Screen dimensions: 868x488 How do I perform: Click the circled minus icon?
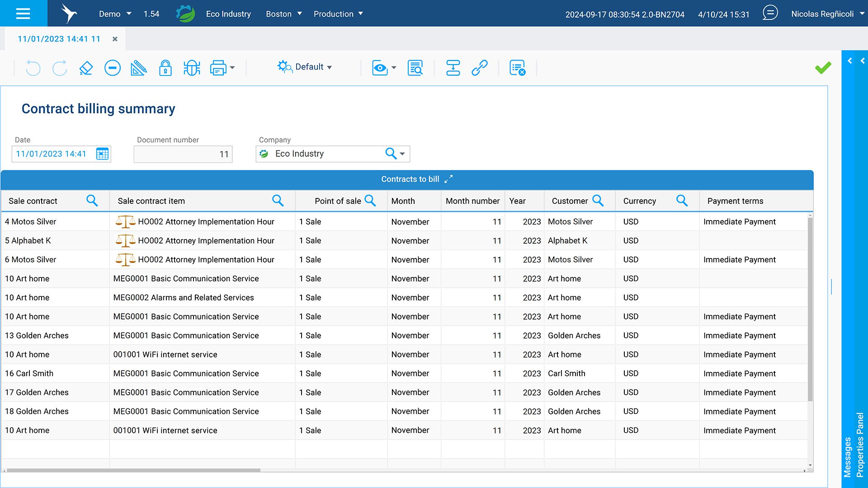[x=112, y=68]
